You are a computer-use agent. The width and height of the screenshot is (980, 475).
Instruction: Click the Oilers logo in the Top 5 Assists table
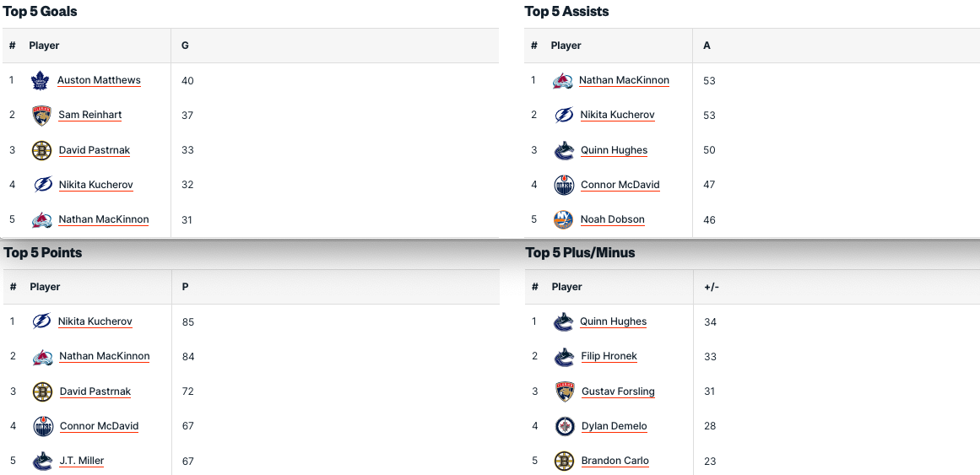coord(563,185)
